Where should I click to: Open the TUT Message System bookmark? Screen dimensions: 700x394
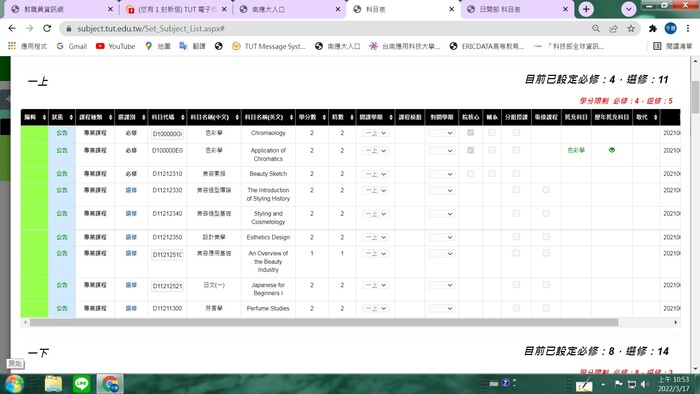point(269,46)
